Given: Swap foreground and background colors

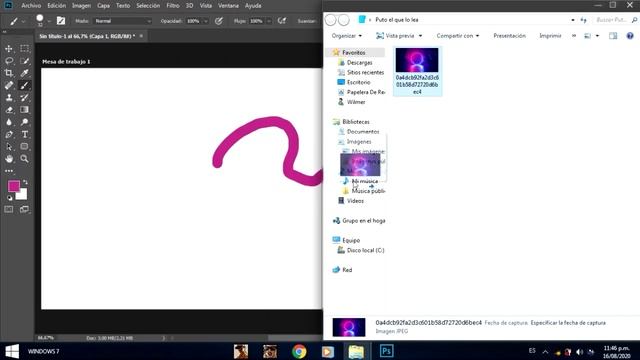Looking at the screenshot, I should point(25,182).
